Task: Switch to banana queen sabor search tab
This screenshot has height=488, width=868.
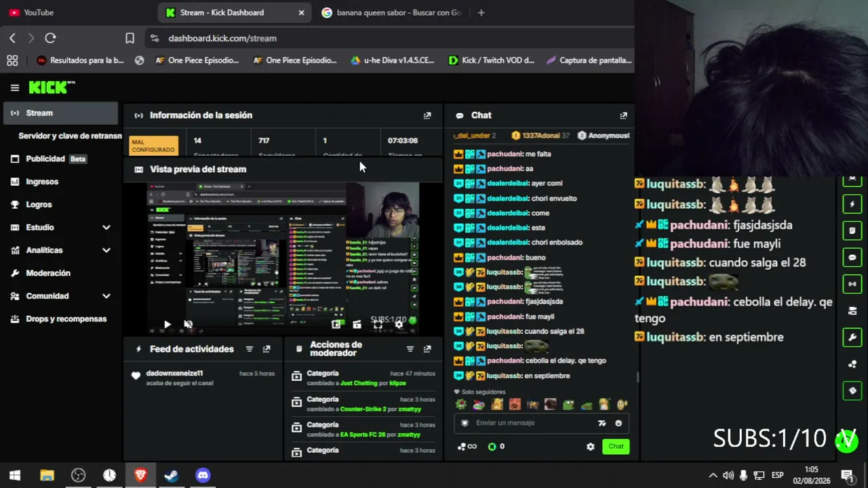Action: 392,13
